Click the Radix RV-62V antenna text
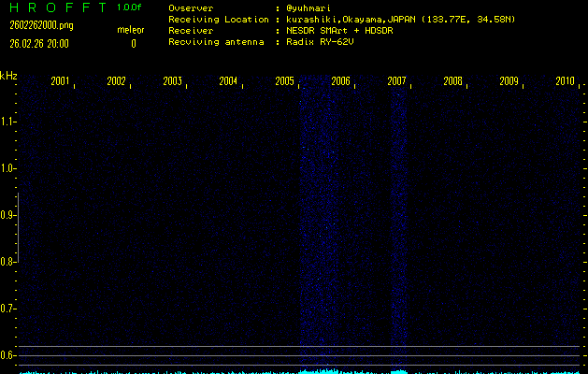The image size is (588, 374). 323,41
